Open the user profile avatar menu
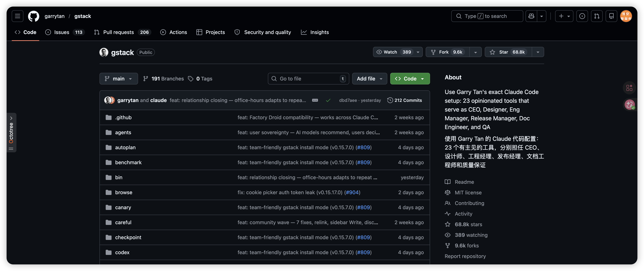644x271 pixels. point(626,16)
